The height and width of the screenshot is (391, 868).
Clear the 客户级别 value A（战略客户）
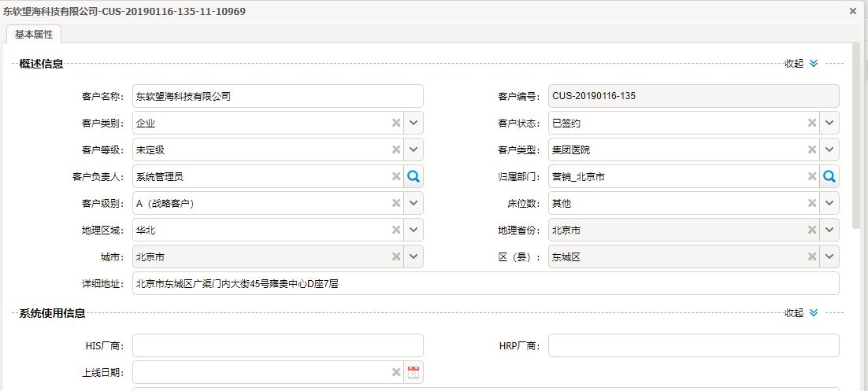click(x=396, y=203)
